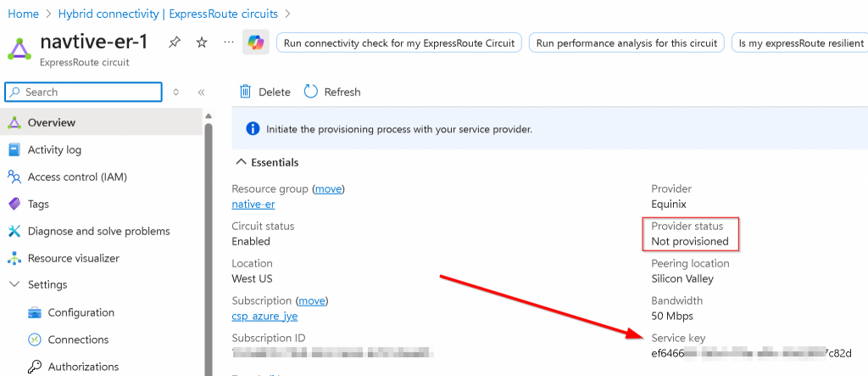Open Diagnose and solve problems

point(98,231)
